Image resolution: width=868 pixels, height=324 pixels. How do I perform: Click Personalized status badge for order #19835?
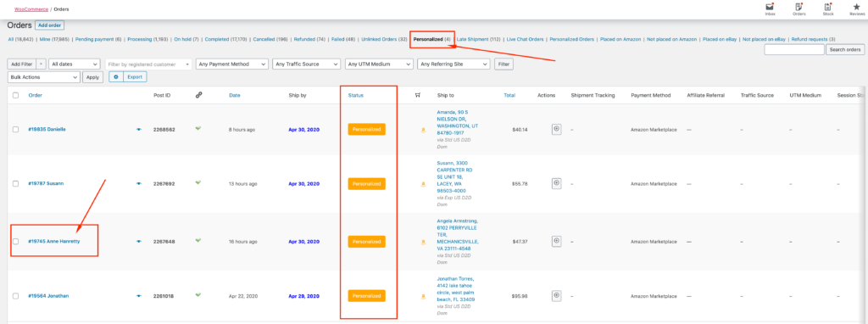(x=366, y=129)
